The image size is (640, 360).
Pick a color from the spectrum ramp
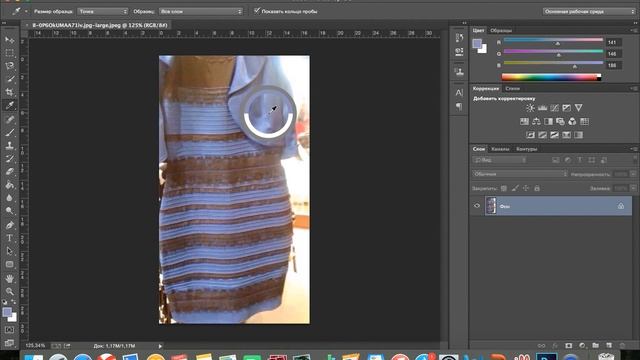coord(551,77)
